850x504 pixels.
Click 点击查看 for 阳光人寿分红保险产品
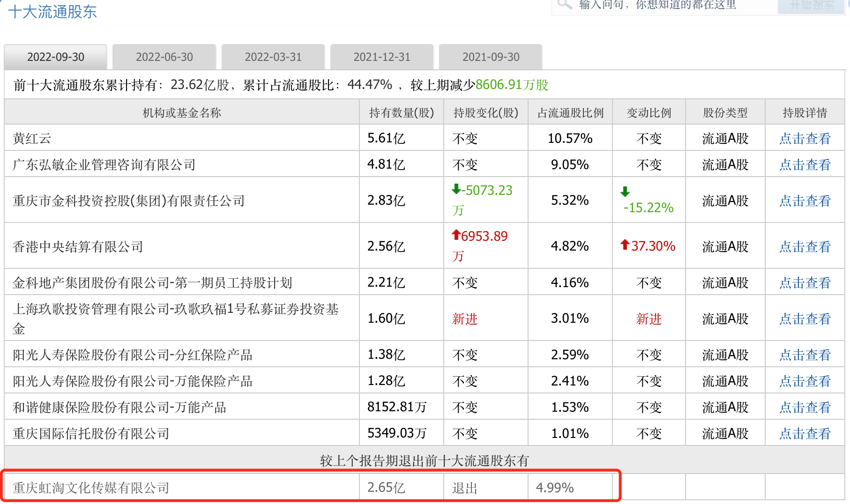[x=805, y=355]
